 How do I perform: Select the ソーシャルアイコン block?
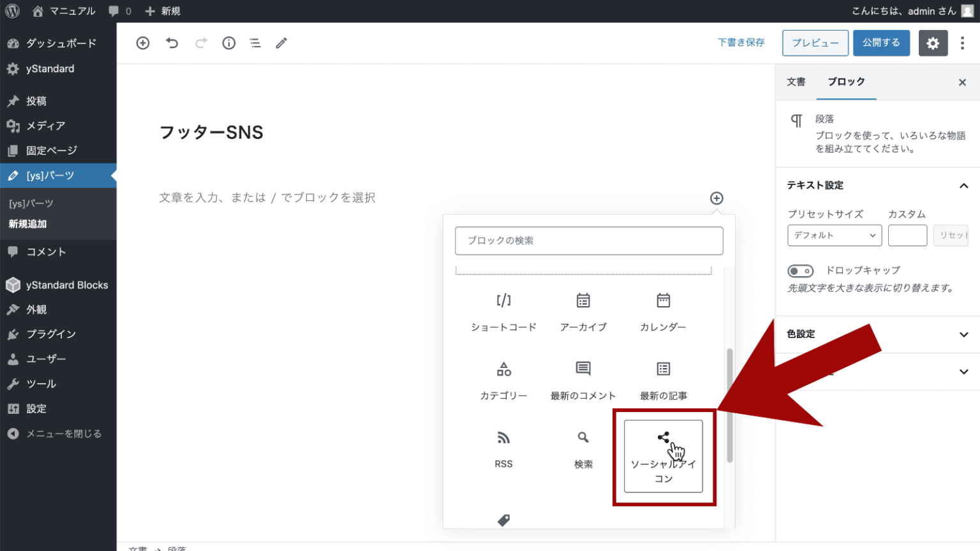663,456
